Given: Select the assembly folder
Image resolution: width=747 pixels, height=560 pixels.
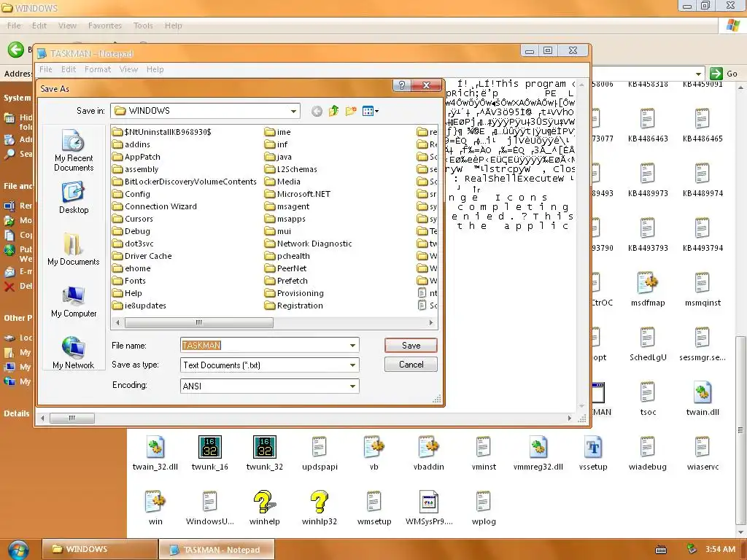Looking at the screenshot, I should pos(136,169).
